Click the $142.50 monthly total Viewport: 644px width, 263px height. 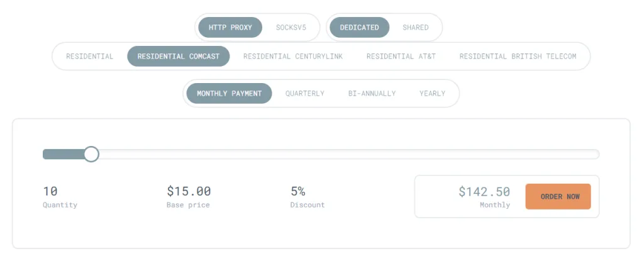[x=484, y=192]
